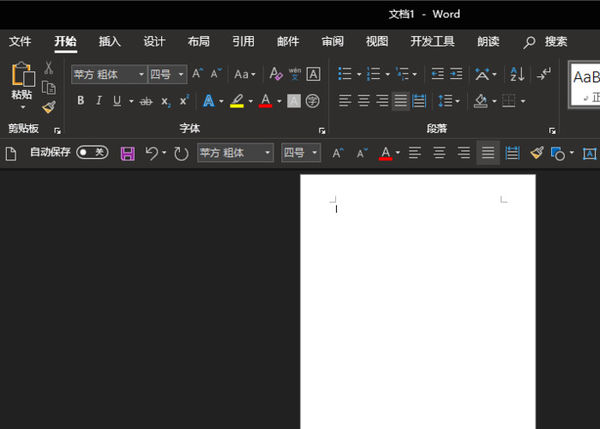The image size is (600, 429).
Task: Apply strikethrough formatting
Action: pos(146,101)
